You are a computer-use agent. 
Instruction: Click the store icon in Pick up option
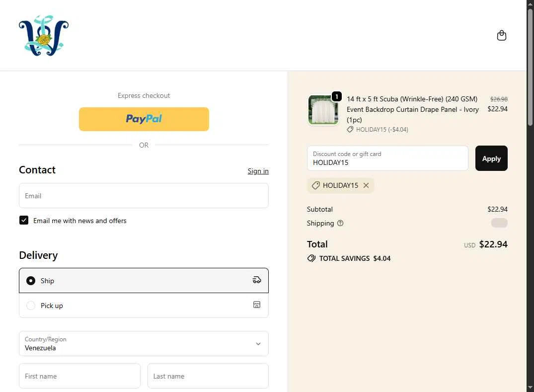(256, 305)
